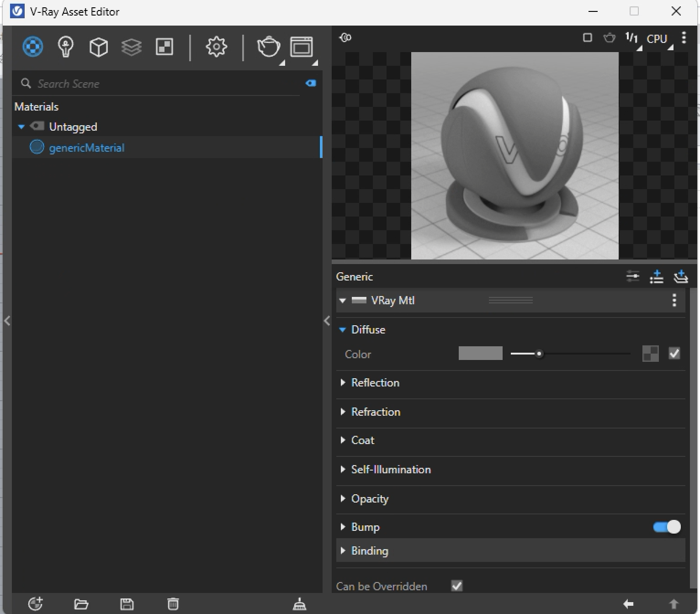Click the up arrow in bottom bar
Viewport: 700px width, 614px height.
(674, 604)
